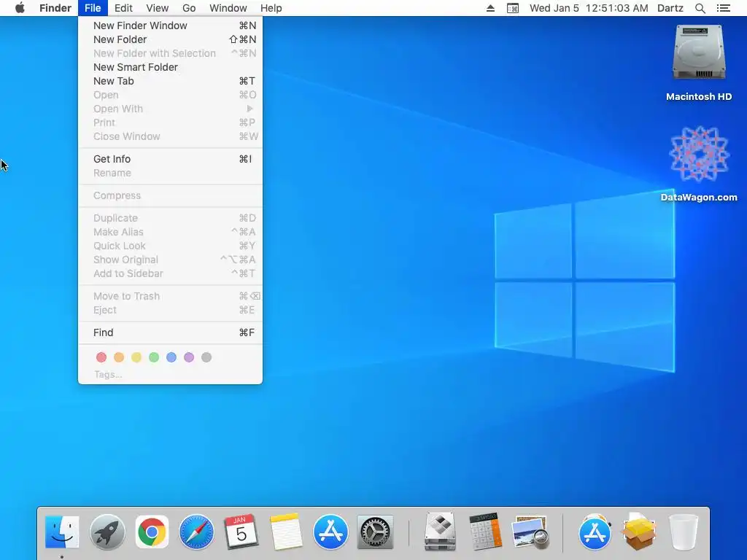Open Safari compass icon in Dock

[x=196, y=532]
